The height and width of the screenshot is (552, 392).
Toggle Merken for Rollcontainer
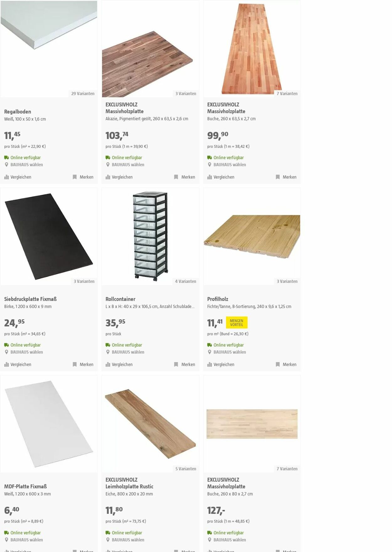pyautogui.click(x=185, y=365)
